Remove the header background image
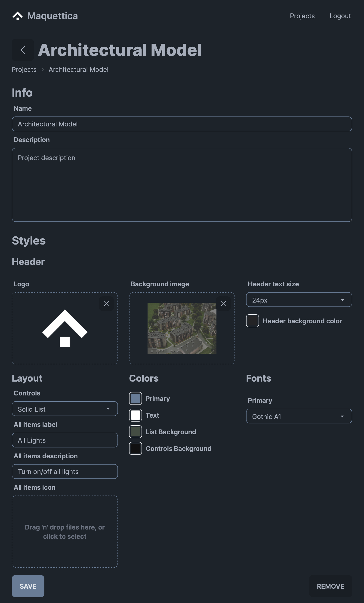 [x=223, y=304]
